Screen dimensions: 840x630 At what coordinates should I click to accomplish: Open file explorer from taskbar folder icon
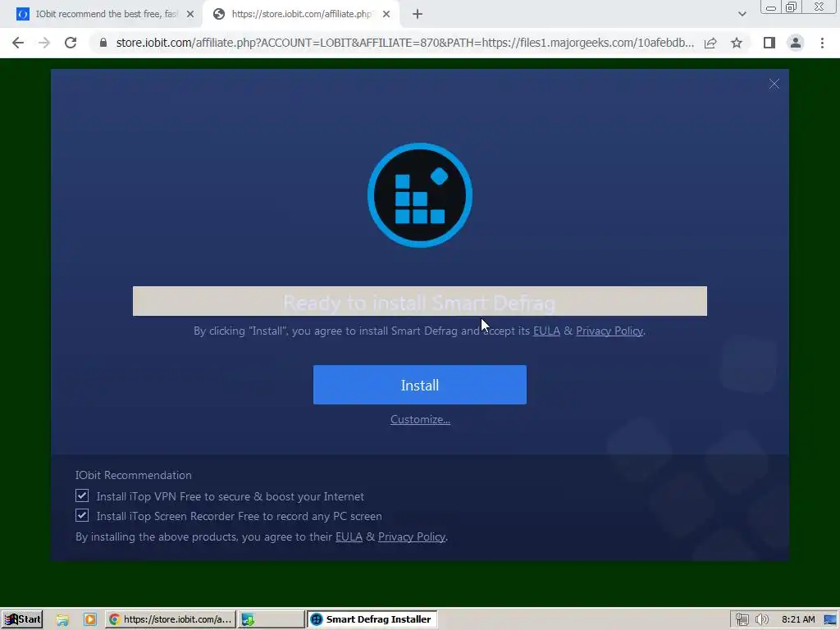[x=62, y=620]
